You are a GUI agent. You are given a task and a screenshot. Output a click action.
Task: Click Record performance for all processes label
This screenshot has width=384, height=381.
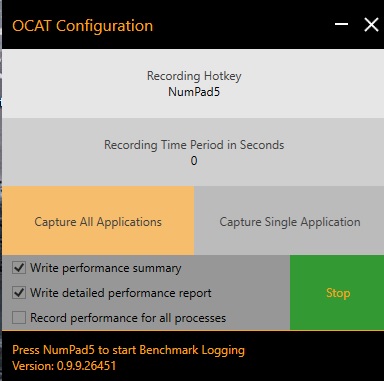pyautogui.click(x=128, y=318)
